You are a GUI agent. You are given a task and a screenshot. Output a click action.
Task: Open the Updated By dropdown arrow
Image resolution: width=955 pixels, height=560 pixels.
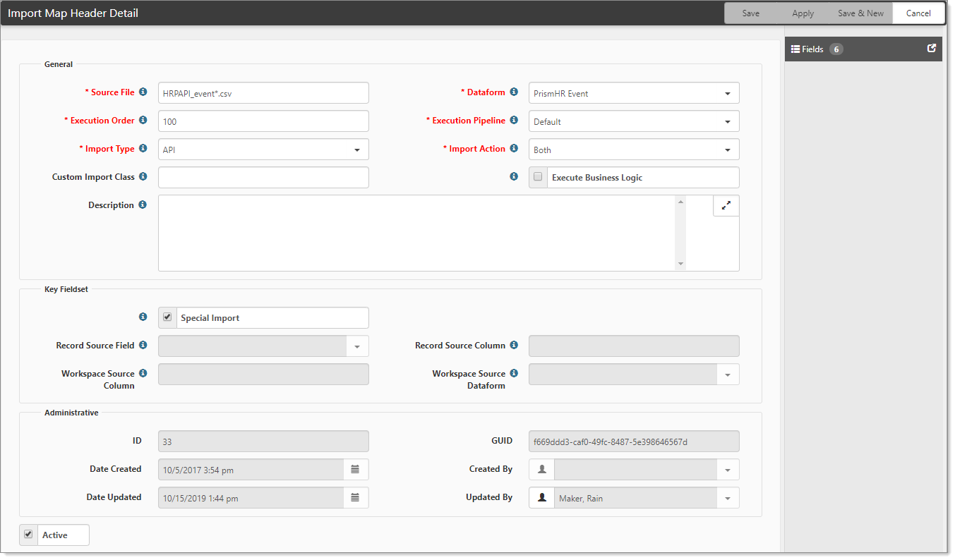[x=728, y=498]
